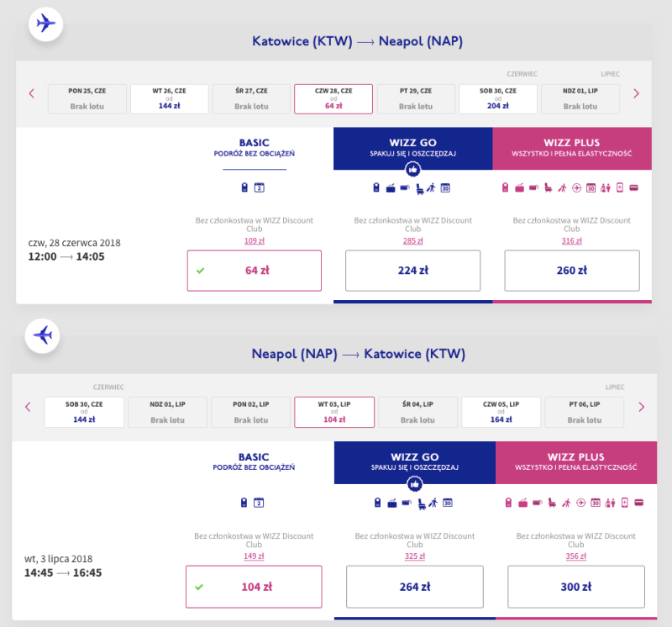Choose the 224 zł WIZZ GO fare
The image size is (672, 627).
click(412, 271)
